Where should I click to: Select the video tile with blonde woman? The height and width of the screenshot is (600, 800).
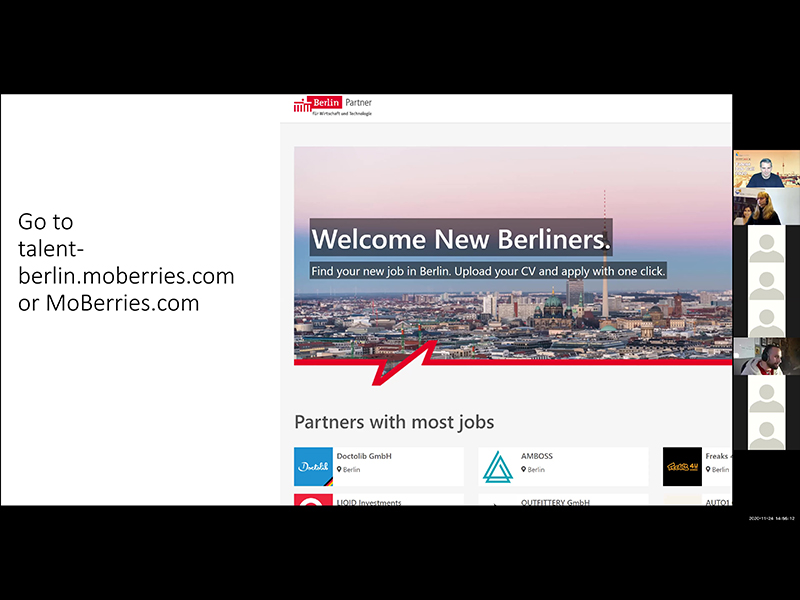(x=766, y=206)
